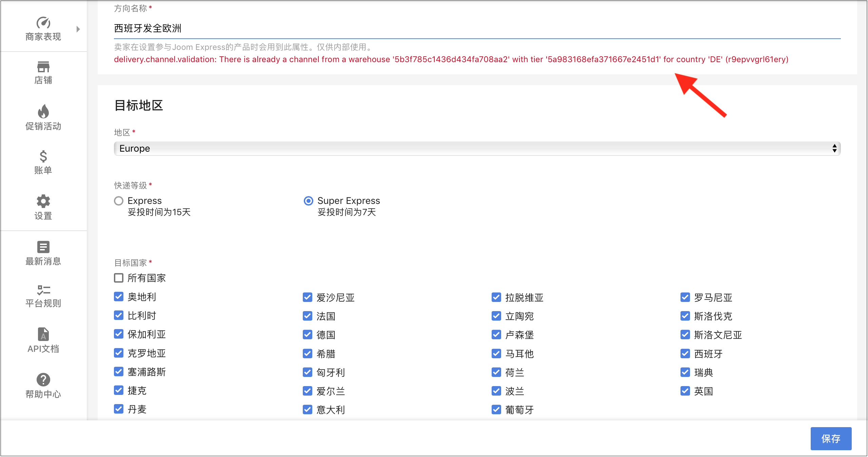Uncheck the 德国 checkbox

point(308,335)
